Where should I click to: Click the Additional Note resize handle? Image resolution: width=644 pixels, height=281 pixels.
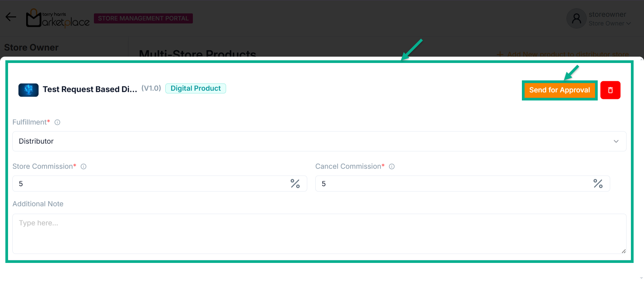(x=624, y=251)
